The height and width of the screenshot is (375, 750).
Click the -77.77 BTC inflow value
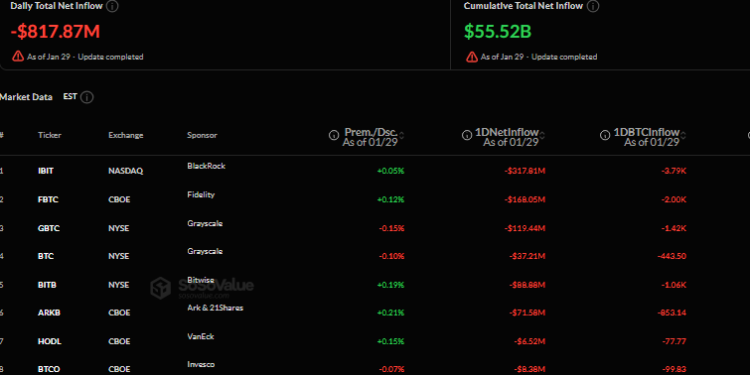674,342
